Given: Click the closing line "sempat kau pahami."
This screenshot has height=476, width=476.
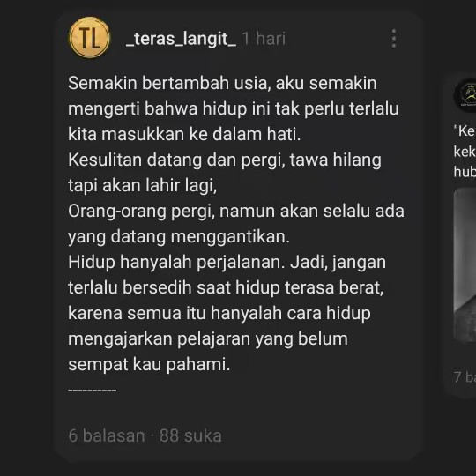Looking at the screenshot, I should click(x=149, y=364).
